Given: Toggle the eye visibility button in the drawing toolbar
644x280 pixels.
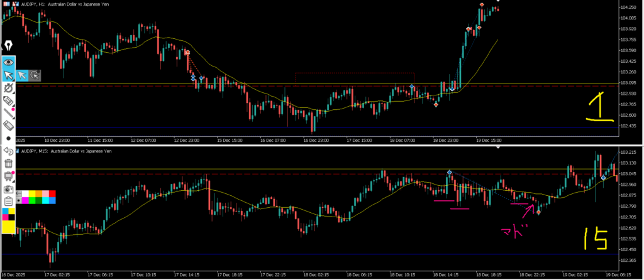Looking at the screenshot, I should [9, 62].
